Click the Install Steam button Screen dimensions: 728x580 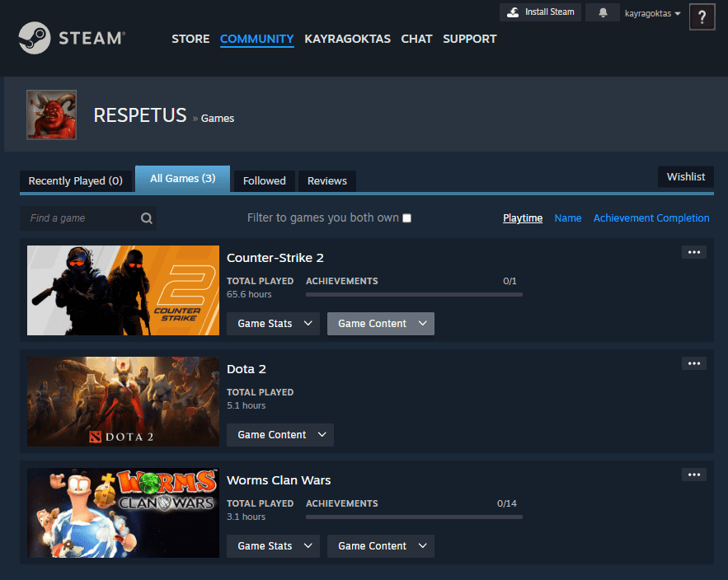540,12
